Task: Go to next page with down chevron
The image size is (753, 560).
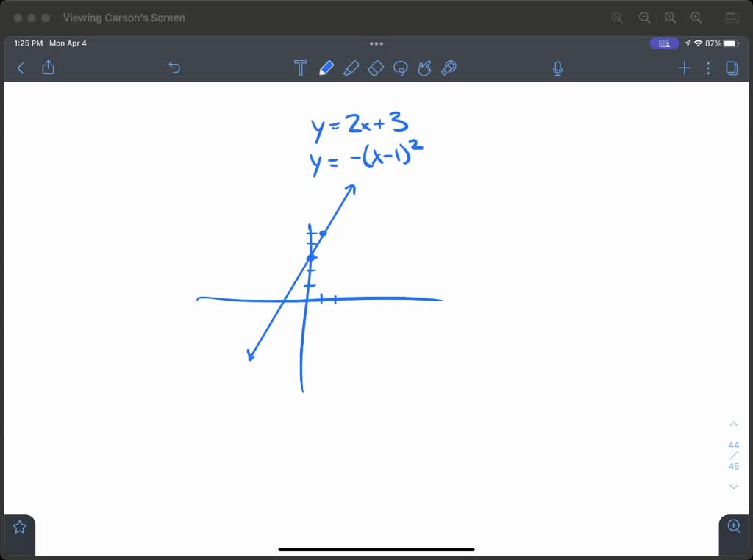Action: [x=733, y=487]
